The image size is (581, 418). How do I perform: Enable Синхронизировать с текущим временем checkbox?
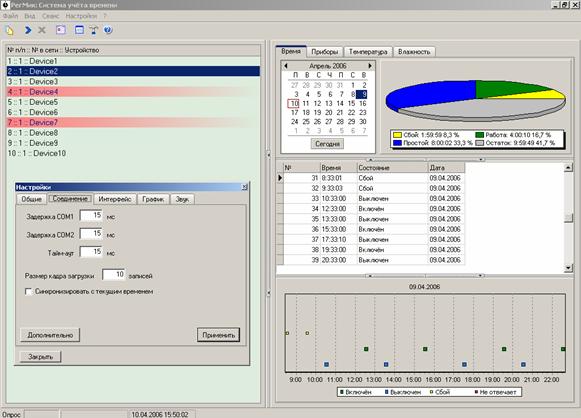(x=29, y=292)
